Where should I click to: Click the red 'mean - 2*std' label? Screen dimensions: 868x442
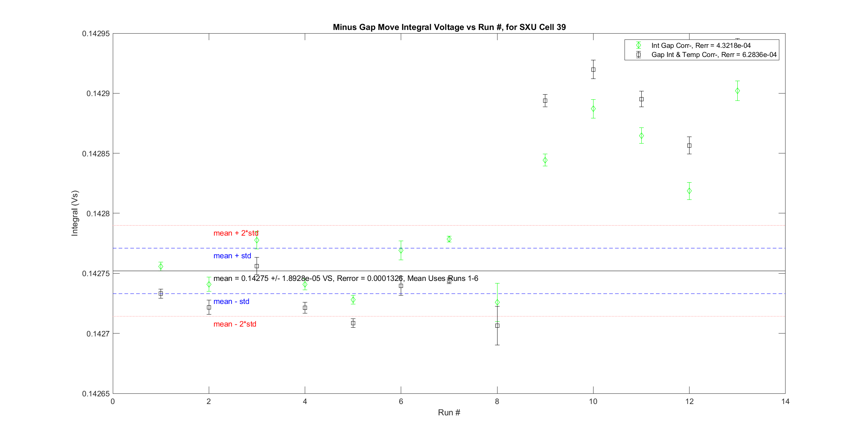[x=235, y=324]
